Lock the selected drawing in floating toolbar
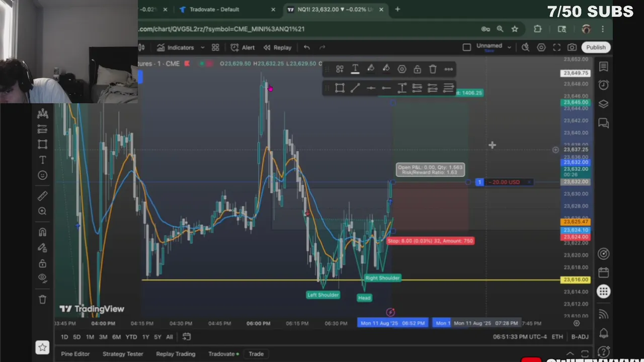 pos(417,69)
